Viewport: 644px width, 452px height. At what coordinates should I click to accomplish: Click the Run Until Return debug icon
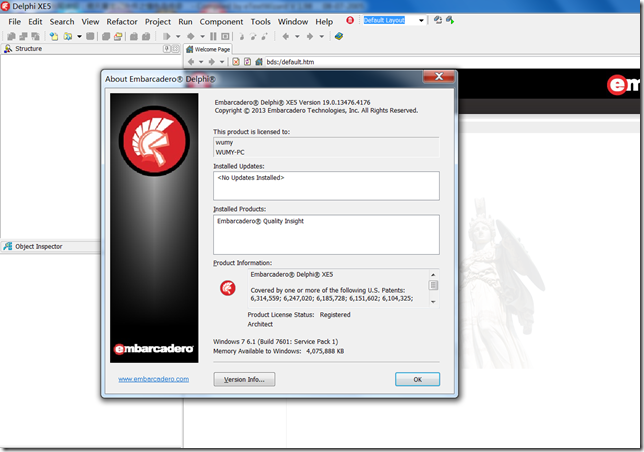[x=265, y=37]
